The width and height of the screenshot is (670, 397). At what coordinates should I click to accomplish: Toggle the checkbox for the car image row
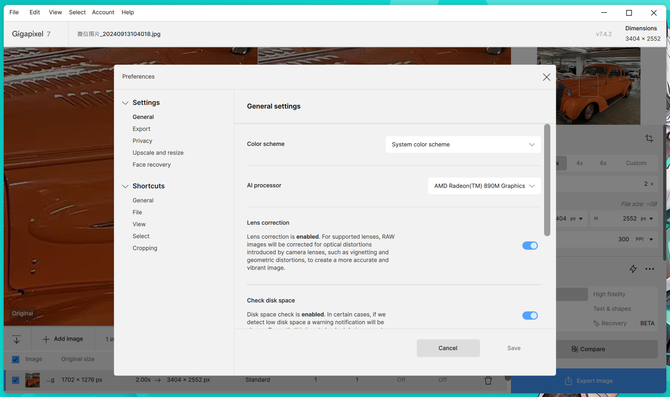pos(16,380)
